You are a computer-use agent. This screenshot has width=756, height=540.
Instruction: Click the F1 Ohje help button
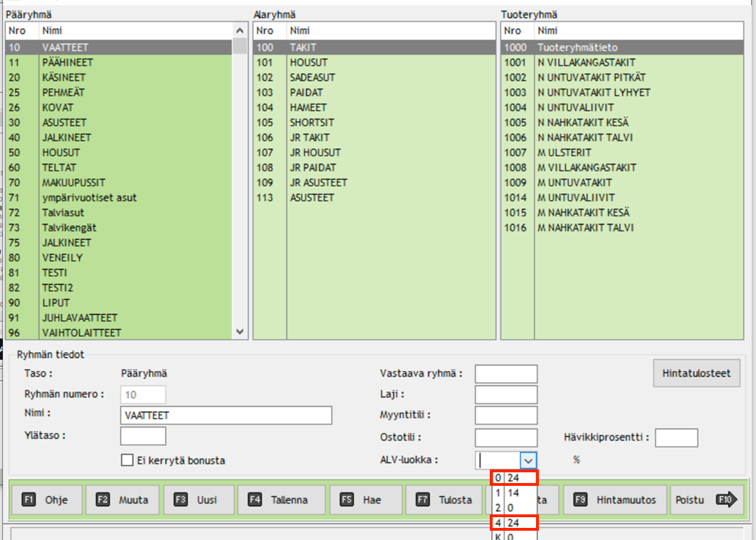point(47,500)
